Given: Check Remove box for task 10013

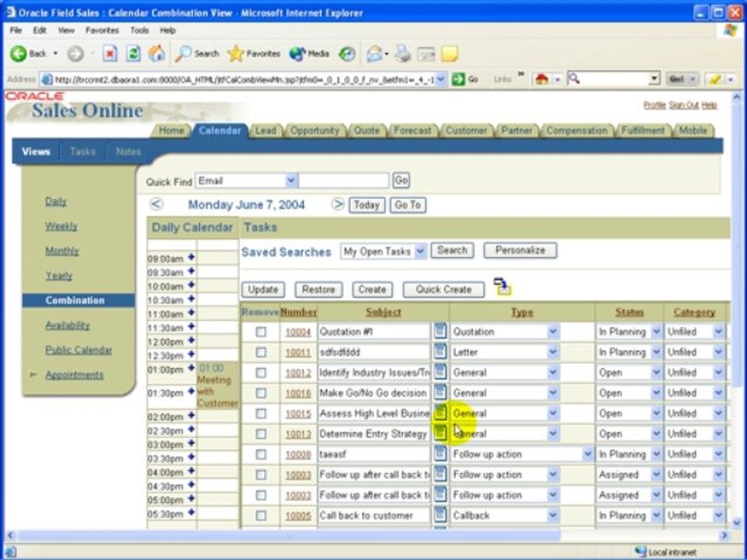Looking at the screenshot, I should pos(261,434).
